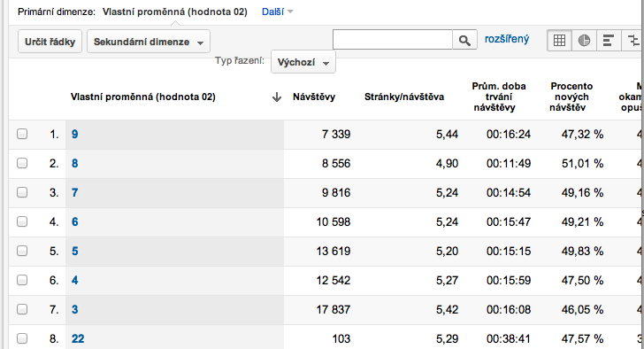Sort by Procento nových návštěv header
This screenshot has height=349, width=644.
click(571, 97)
